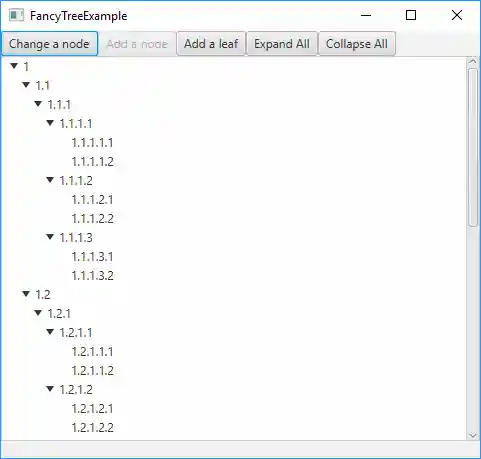Image resolution: width=481 pixels, height=459 pixels.
Task: Select the 1.1.1 node label
Action: [59, 105]
